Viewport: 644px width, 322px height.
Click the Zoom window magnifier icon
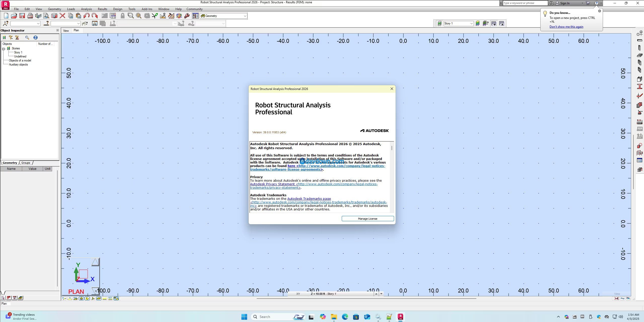pos(131,16)
